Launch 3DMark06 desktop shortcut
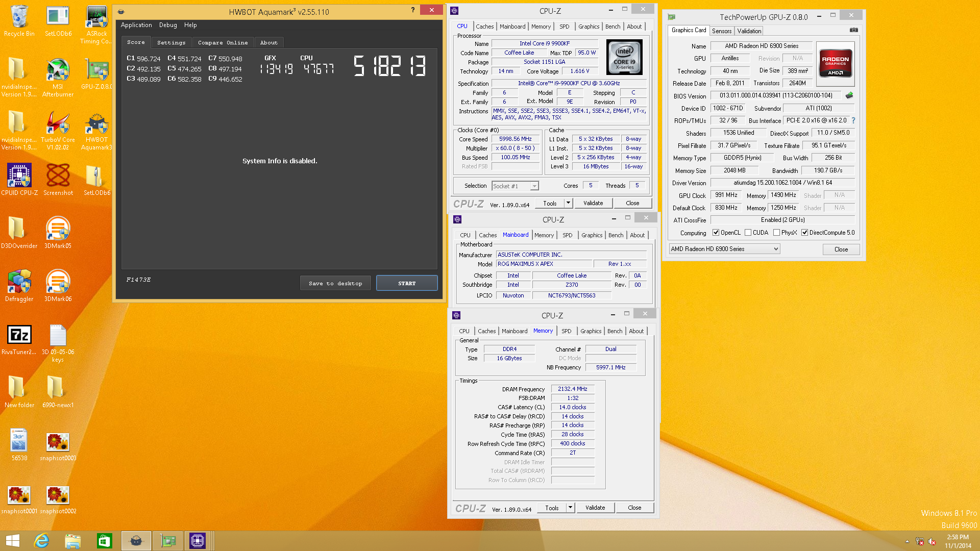980x551 pixels. coord(58,286)
